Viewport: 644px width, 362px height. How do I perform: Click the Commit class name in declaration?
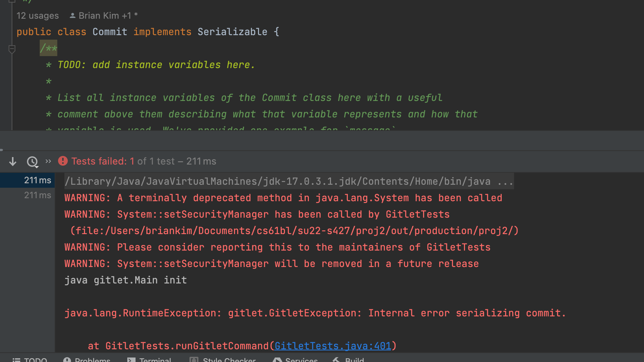[110, 32]
